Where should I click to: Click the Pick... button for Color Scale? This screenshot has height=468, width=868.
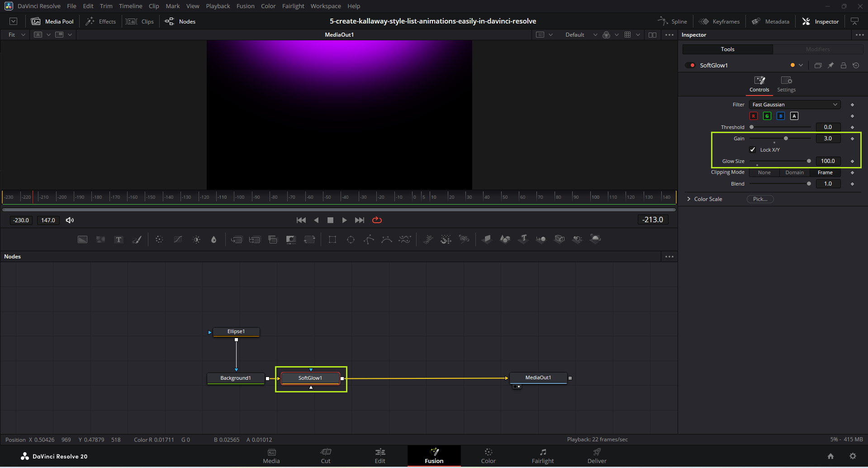760,199
